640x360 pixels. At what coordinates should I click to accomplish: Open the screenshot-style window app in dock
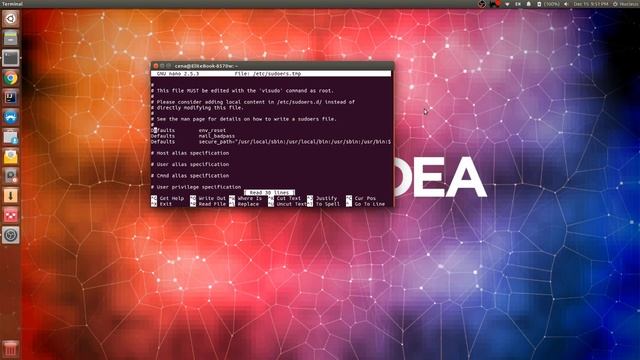pos(11,137)
